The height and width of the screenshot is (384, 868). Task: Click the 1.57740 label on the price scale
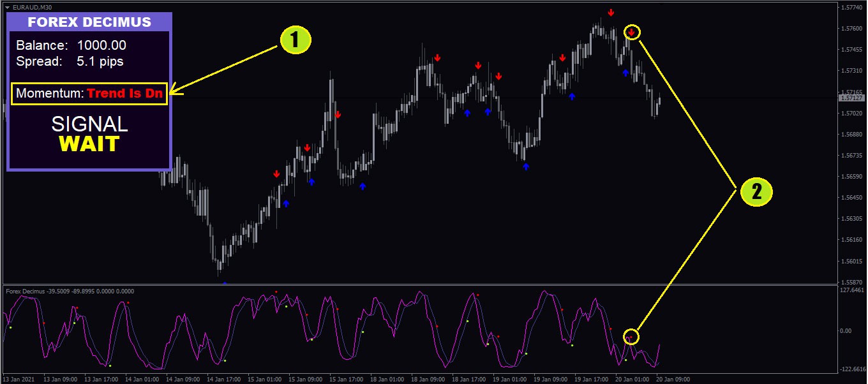(851, 8)
